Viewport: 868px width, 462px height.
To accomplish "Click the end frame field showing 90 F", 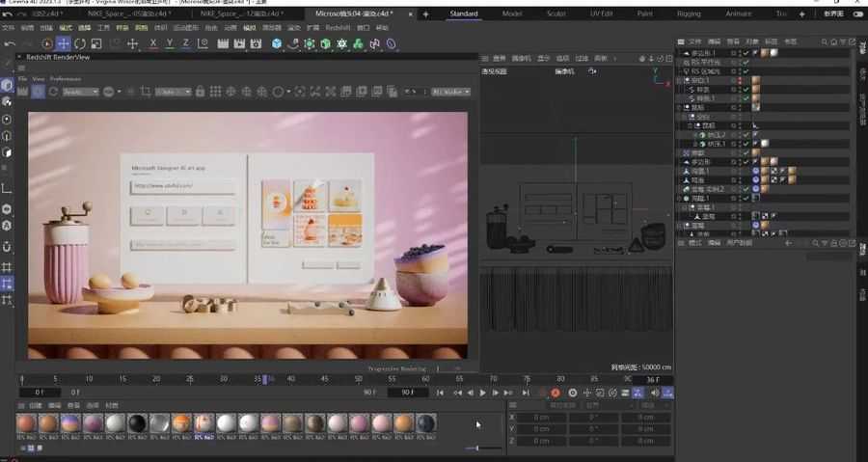I will (407, 393).
